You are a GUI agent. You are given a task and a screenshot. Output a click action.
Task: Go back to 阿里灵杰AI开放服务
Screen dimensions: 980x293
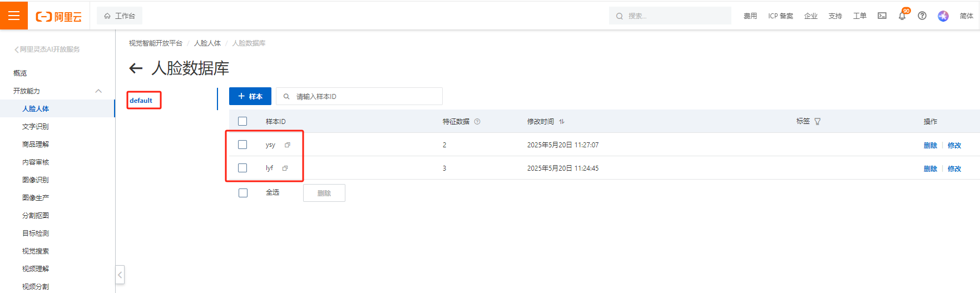(x=47, y=49)
